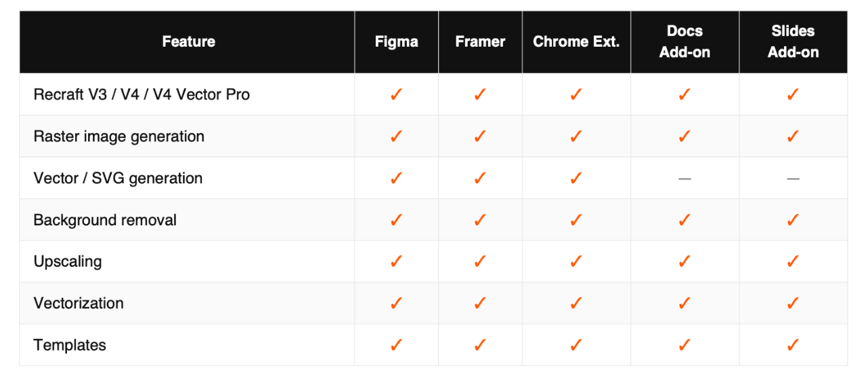Click the Slides Add-on checkmark for Templates
The width and height of the screenshot is (868, 383).
pos(793,345)
